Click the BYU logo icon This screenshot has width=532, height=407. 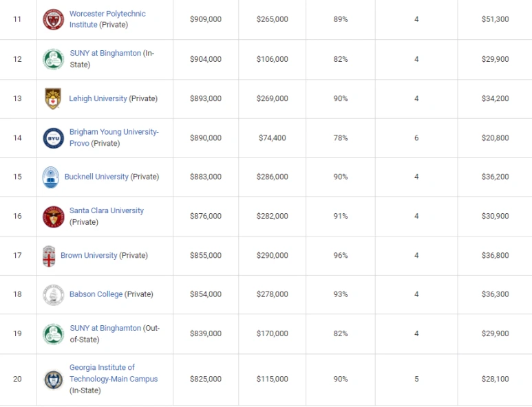coord(53,137)
